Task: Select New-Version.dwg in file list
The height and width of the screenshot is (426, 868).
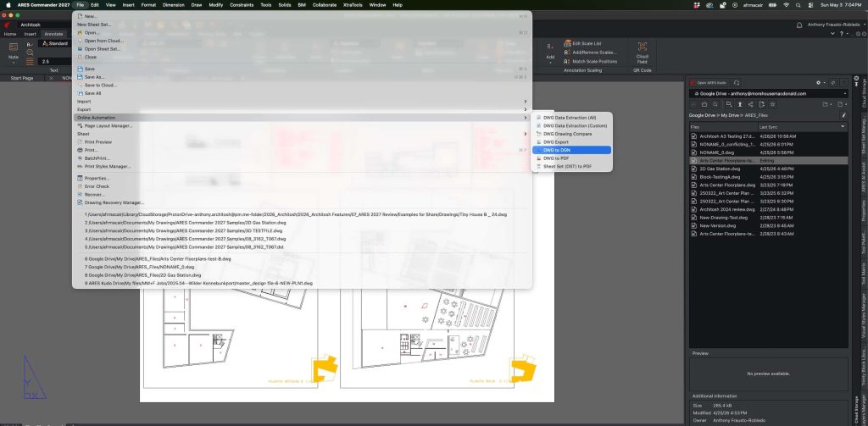Action: click(x=768, y=226)
